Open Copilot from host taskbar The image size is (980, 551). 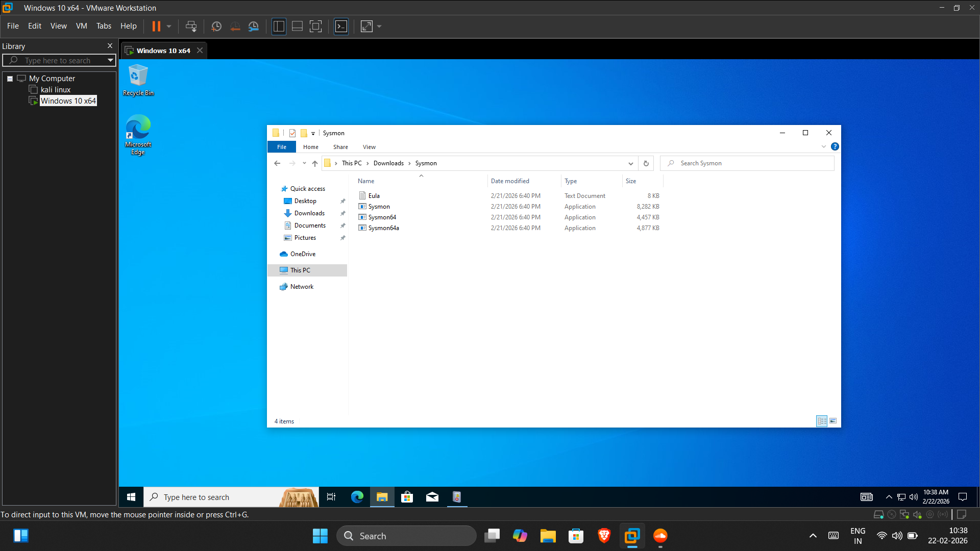(x=520, y=536)
